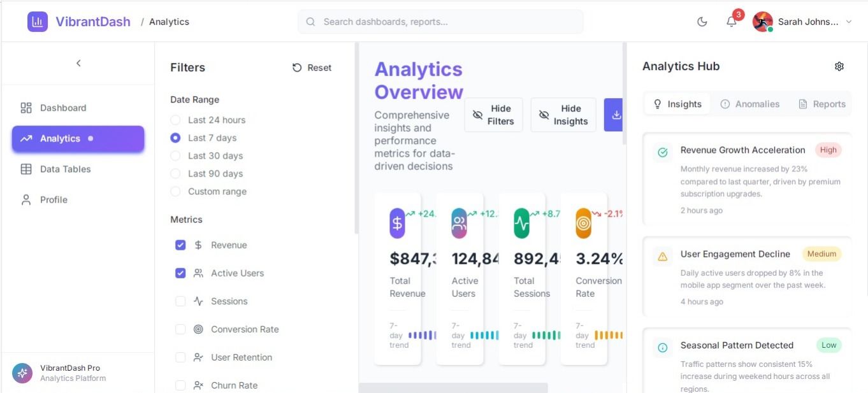Focus the search dashboards input field

(440, 22)
